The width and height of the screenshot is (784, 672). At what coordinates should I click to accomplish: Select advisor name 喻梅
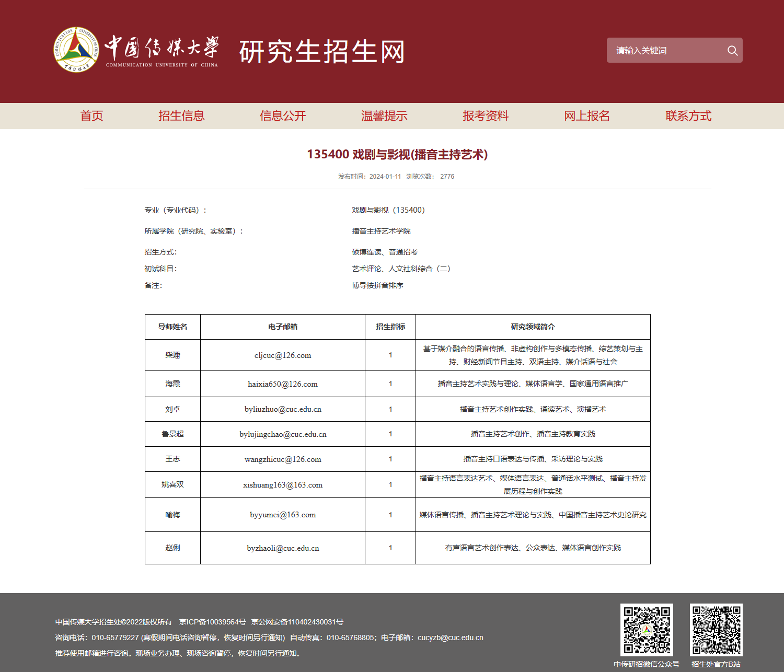(x=172, y=515)
